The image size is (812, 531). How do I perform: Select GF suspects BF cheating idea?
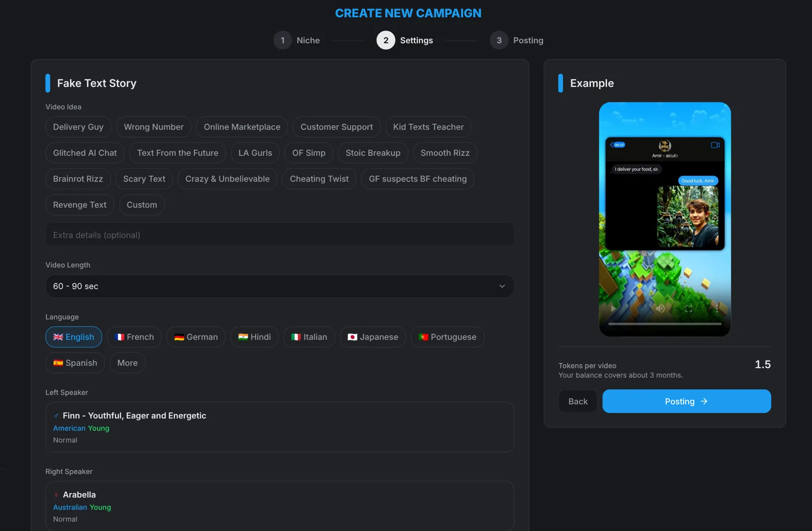[x=418, y=179]
